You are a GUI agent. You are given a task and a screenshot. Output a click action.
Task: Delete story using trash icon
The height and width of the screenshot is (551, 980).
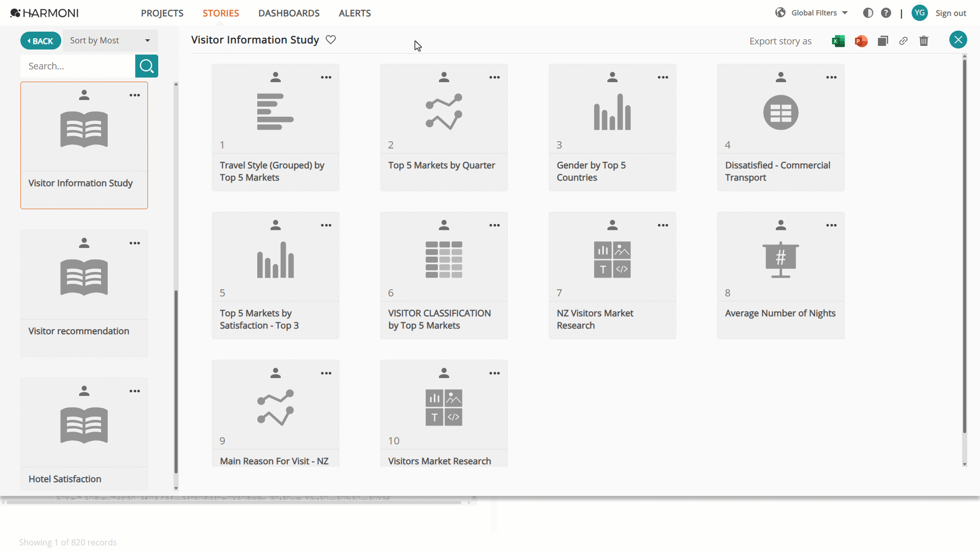point(924,41)
